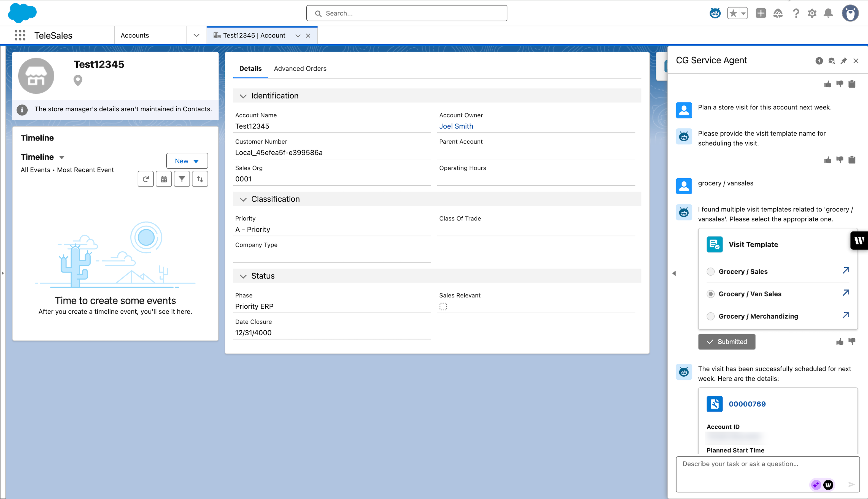The width and height of the screenshot is (868, 499).
Task: Select the Grocery / Merchandizing radio button
Action: 711,316
